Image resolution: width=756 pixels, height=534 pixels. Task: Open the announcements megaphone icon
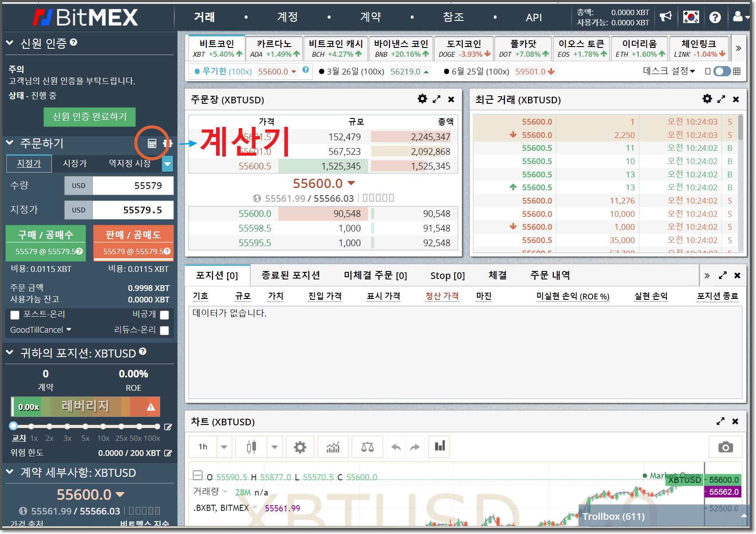point(665,17)
